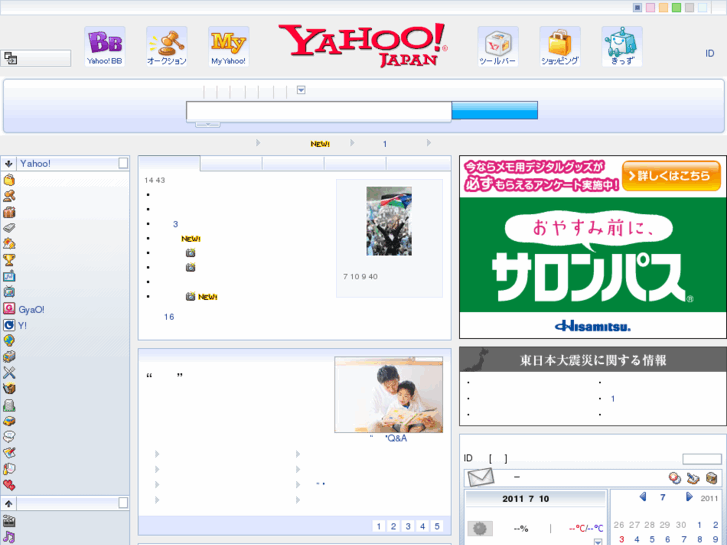Click the window switch icon at top left
The height and width of the screenshot is (545, 727).
point(10,58)
